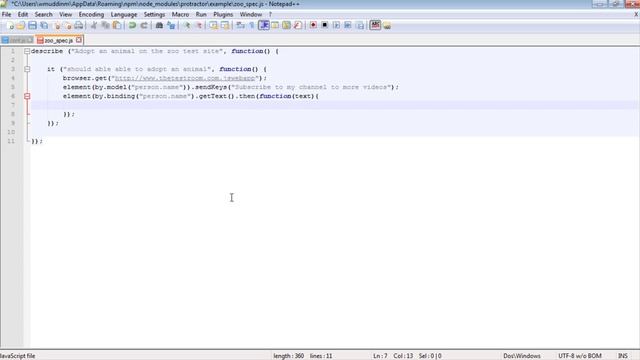Toggle the Word Wrap toolbar icon

pos(240,26)
